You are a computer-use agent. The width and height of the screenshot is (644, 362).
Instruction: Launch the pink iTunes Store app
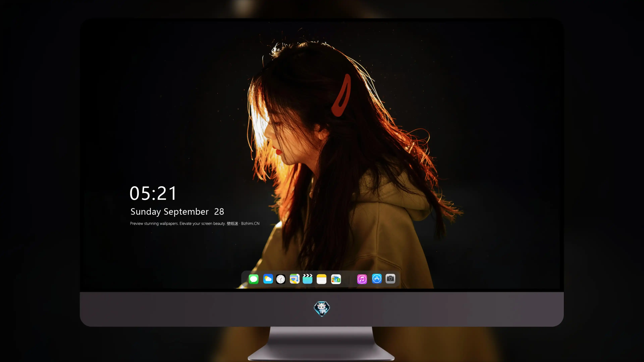coord(362,279)
